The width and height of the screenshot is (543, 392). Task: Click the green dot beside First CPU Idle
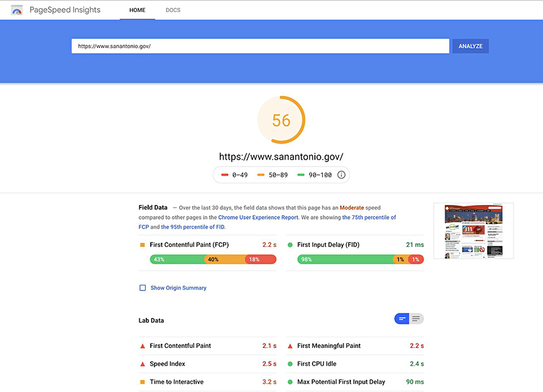(x=290, y=364)
